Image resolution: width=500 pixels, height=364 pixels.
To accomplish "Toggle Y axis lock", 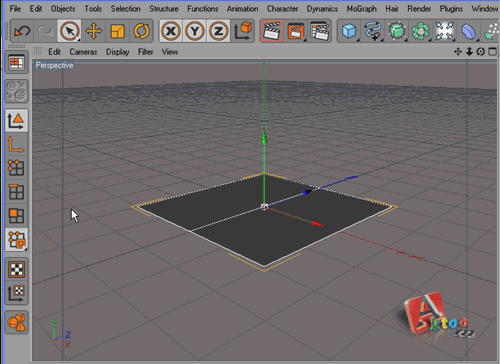I will click(195, 31).
